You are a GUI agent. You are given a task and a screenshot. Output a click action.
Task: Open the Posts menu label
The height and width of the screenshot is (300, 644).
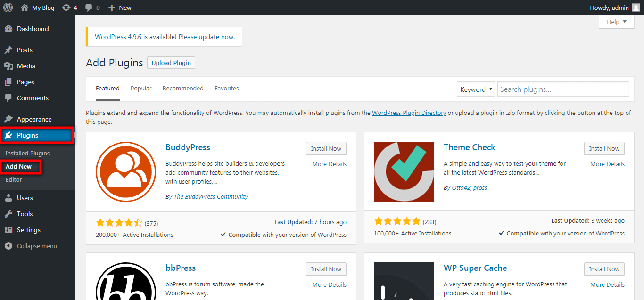[x=25, y=50]
